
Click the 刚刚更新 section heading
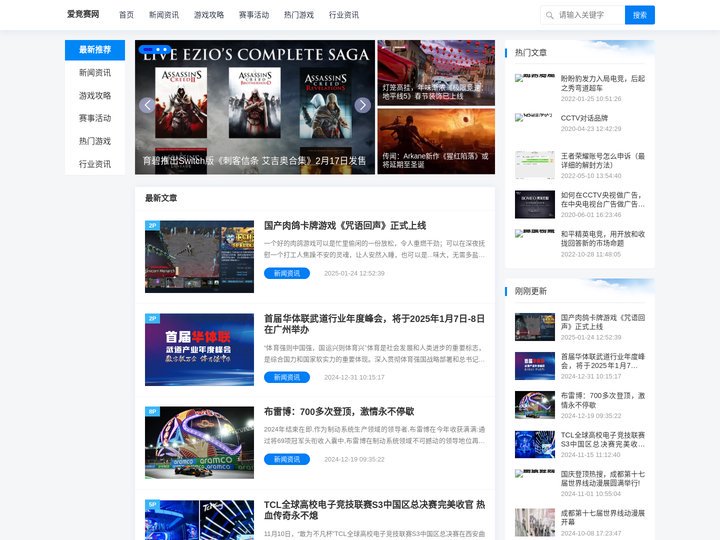pos(530,291)
